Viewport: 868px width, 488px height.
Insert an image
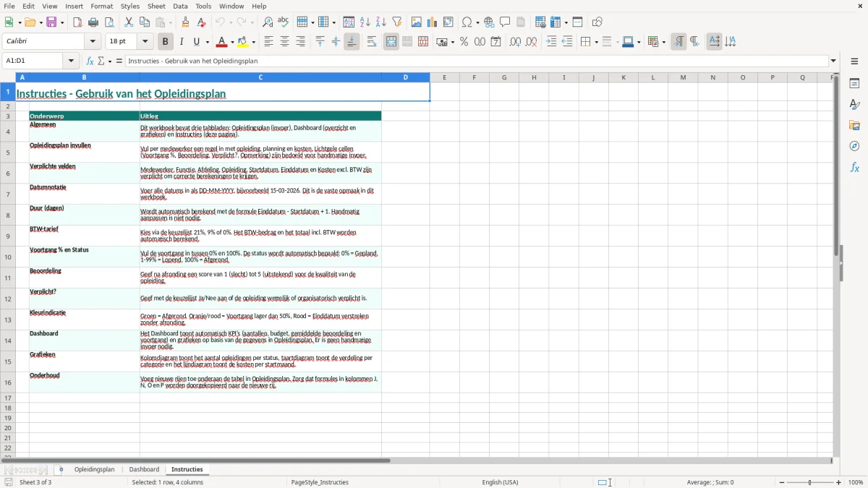click(x=417, y=22)
